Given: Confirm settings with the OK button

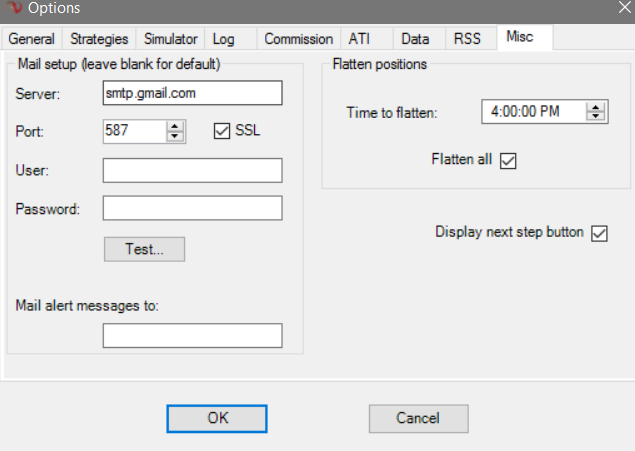Looking at the screenshot, I should (217, 418).
